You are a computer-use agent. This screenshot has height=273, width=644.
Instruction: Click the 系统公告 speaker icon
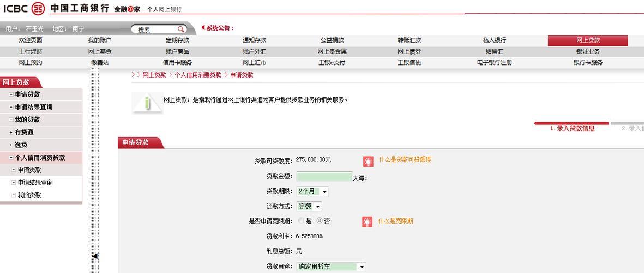203,28
